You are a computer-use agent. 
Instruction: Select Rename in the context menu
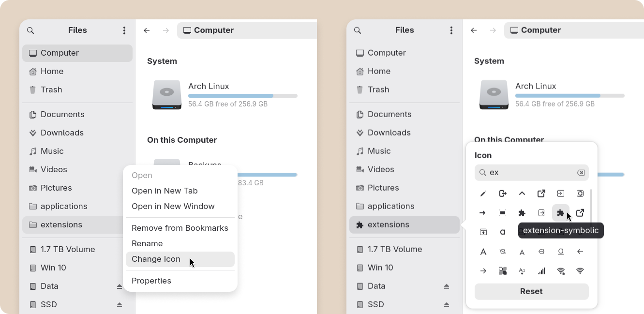pyautogui.click(x=180, y=243)
